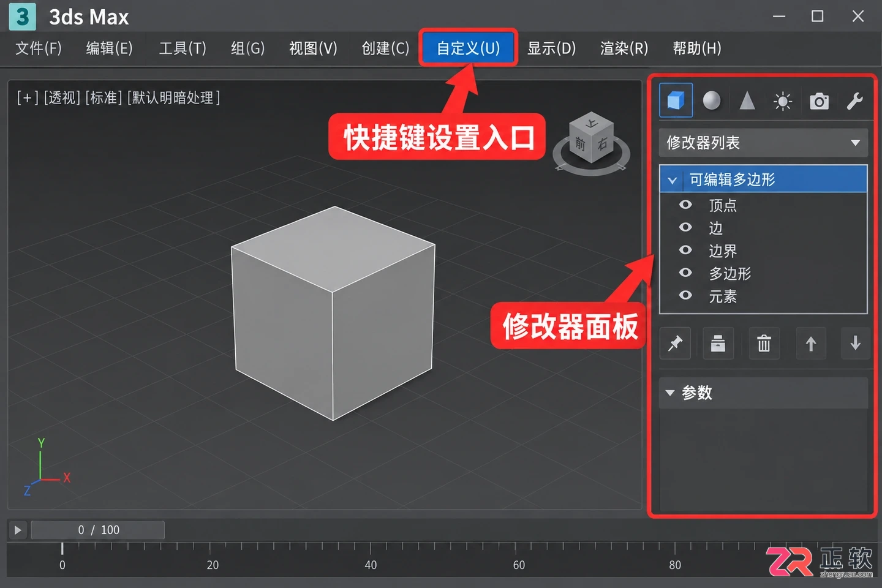Select the 元素 sub-object level
882x588 pixels.
(723, 296)
